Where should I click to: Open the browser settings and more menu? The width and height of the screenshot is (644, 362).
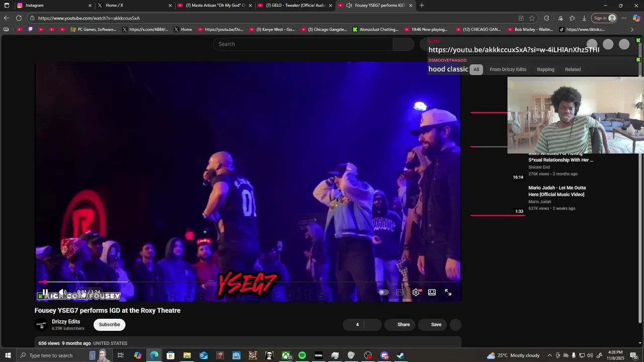[623, 18]
